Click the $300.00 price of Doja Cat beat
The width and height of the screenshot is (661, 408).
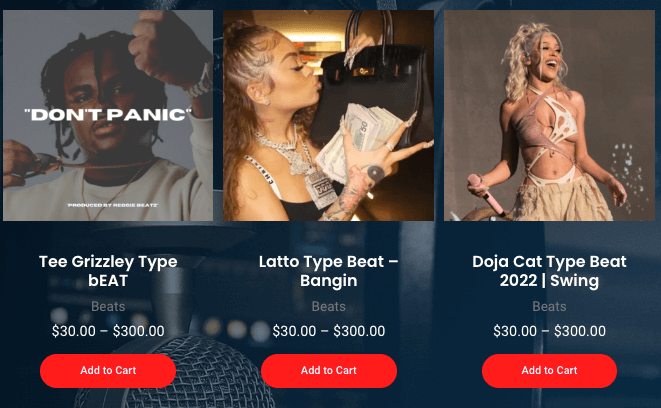(x=580, y=331)
